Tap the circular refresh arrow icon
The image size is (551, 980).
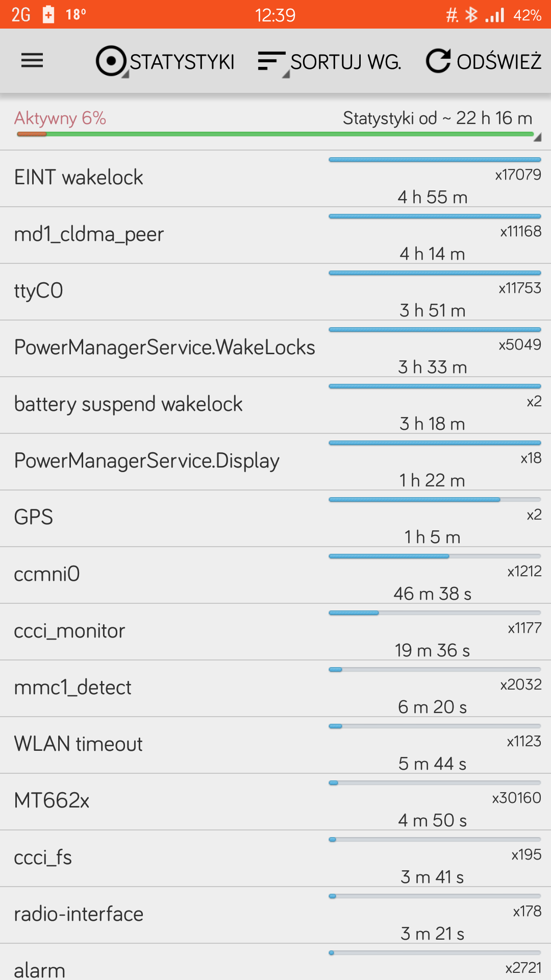tap(438, 61)
